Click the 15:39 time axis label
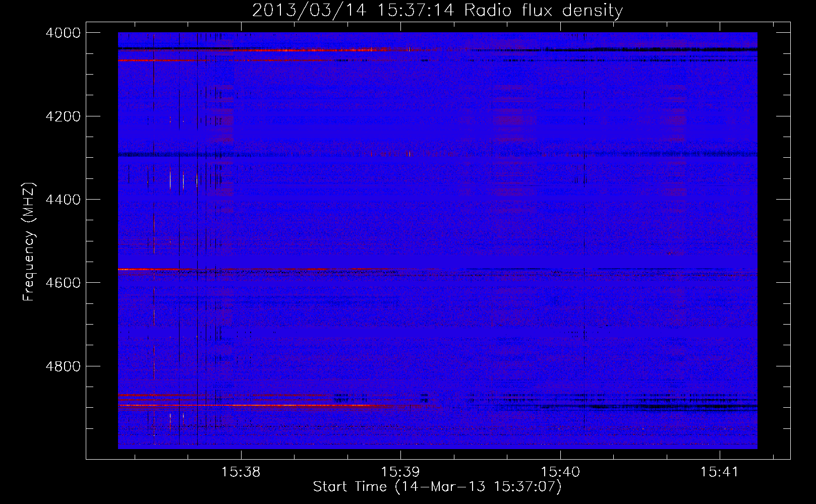This screenshot has height=504, width=816. (x=400, y=472)
